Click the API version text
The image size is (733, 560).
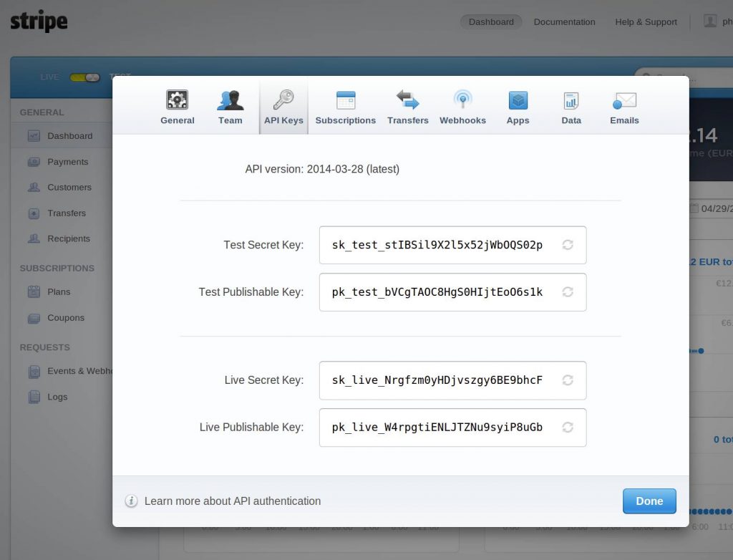point(322,169)
